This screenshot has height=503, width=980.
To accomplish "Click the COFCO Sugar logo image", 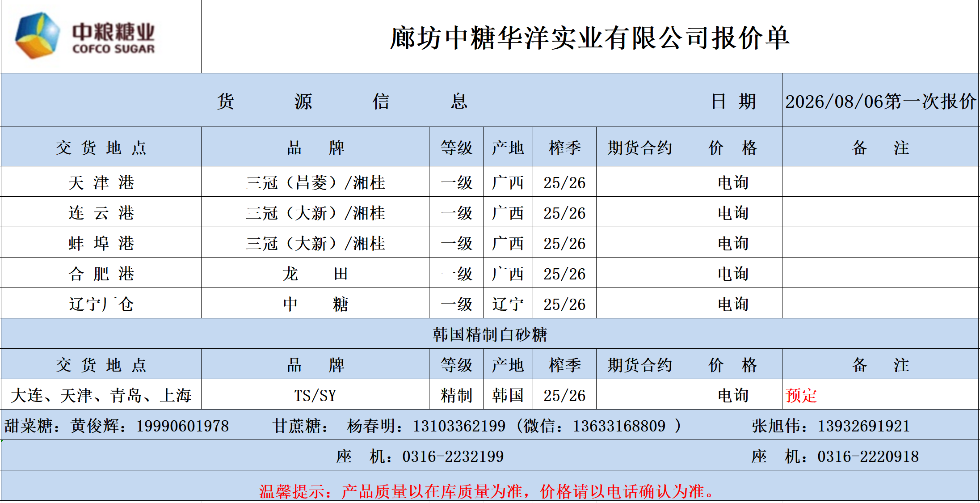I will coord(85,36).
